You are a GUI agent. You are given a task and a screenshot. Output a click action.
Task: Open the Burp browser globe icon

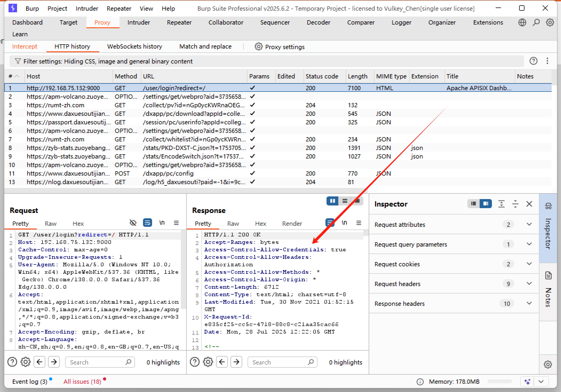522,22
